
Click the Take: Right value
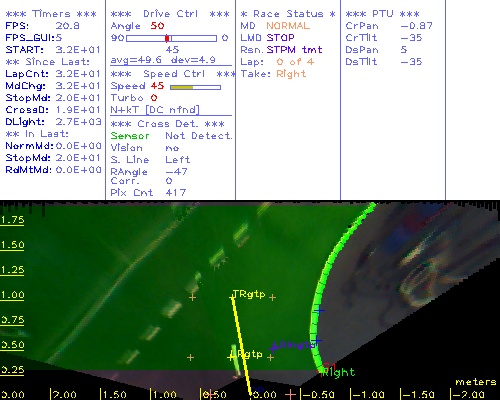point(291,74)
